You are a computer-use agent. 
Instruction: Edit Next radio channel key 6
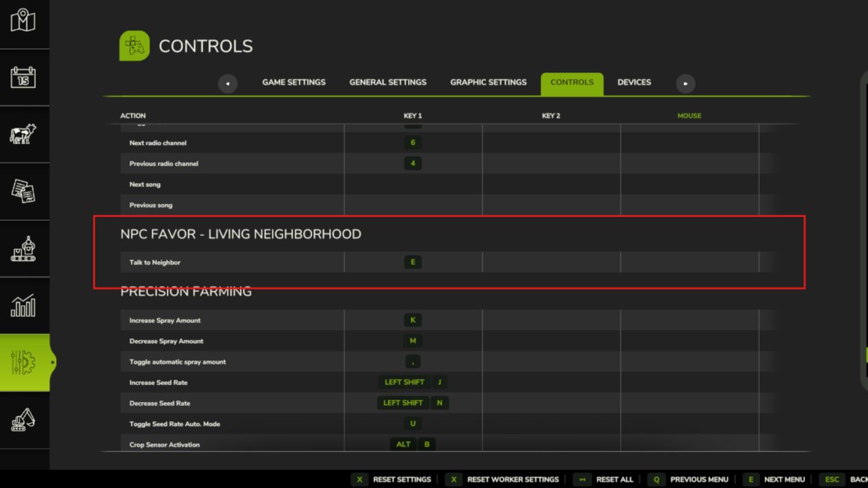coord(412,143)
